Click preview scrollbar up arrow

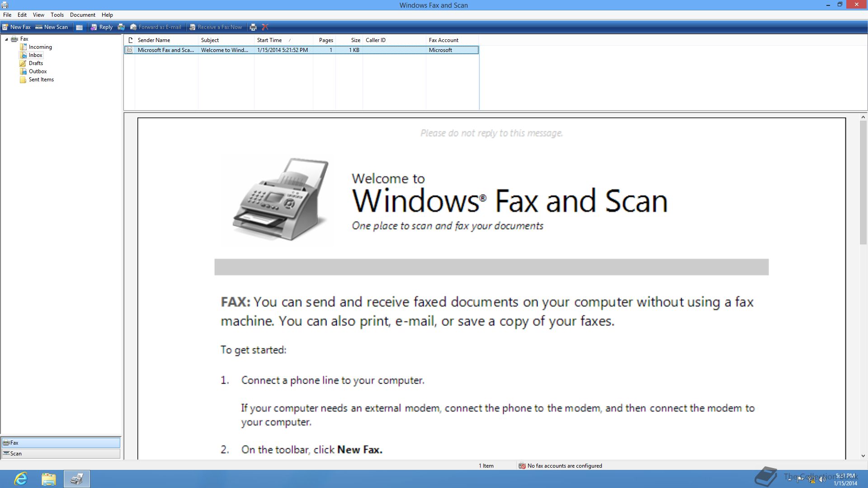(x=863, y=117)
